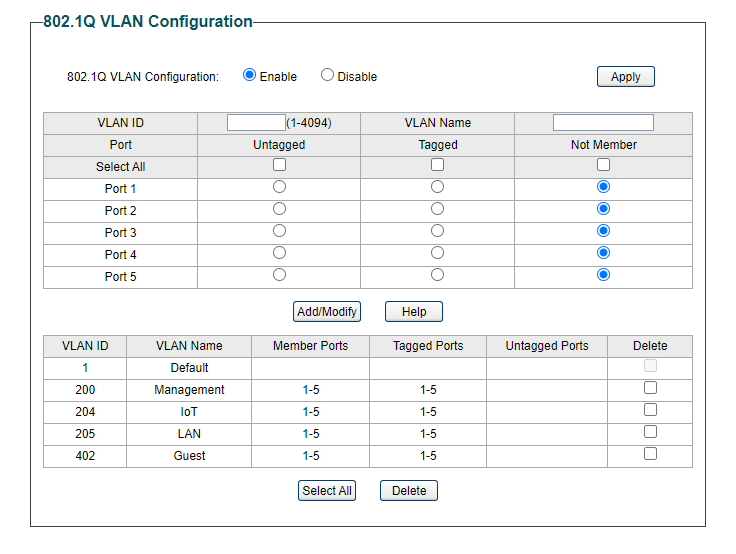Set Port 3 to Tagged

tap(437, 231)
